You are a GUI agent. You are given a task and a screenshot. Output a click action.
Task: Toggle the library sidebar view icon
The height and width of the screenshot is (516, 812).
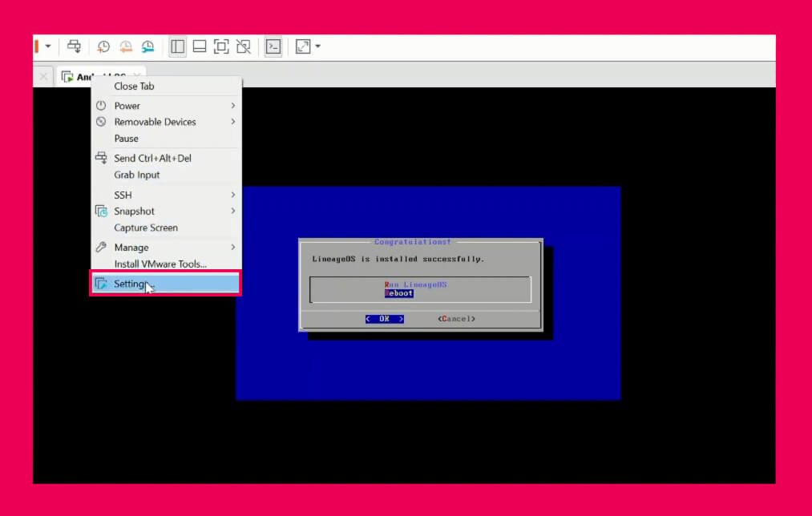coord(178,46)
